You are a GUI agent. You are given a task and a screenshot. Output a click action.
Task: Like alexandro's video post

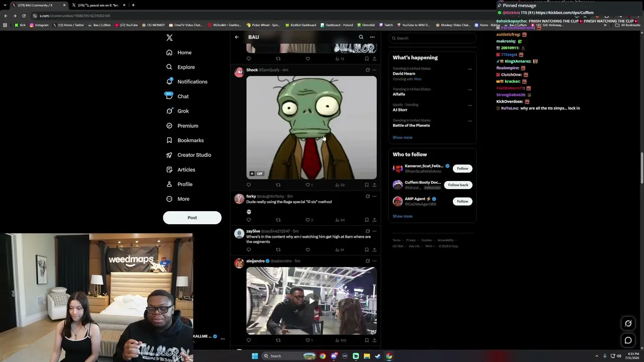[308, 340]
